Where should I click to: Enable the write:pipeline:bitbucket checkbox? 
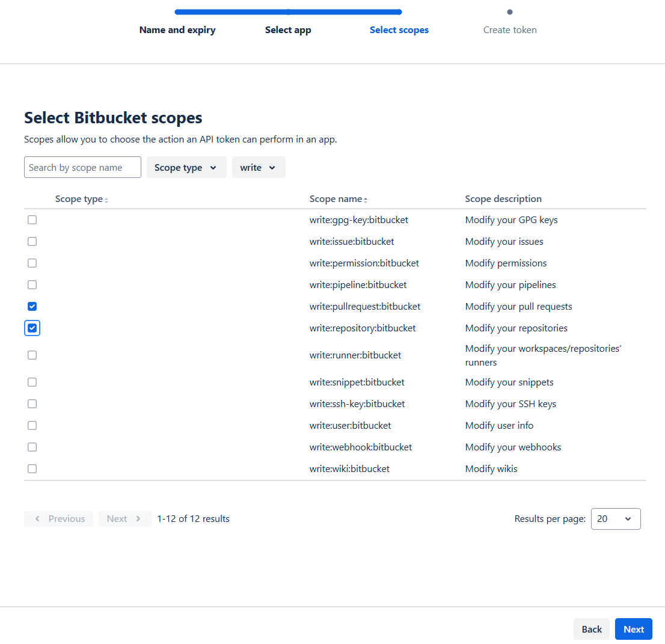[x=32, y=285]
